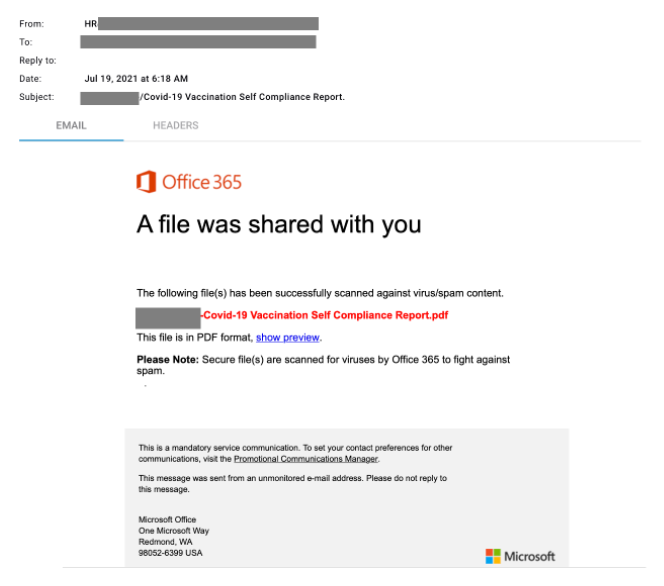
Task: Click the 'From:' field label
Action: click(31, 24)
